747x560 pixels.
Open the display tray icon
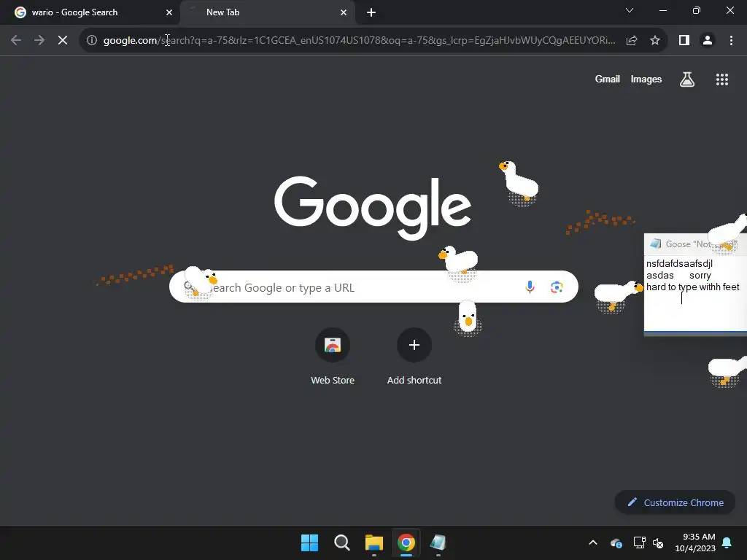639,542
